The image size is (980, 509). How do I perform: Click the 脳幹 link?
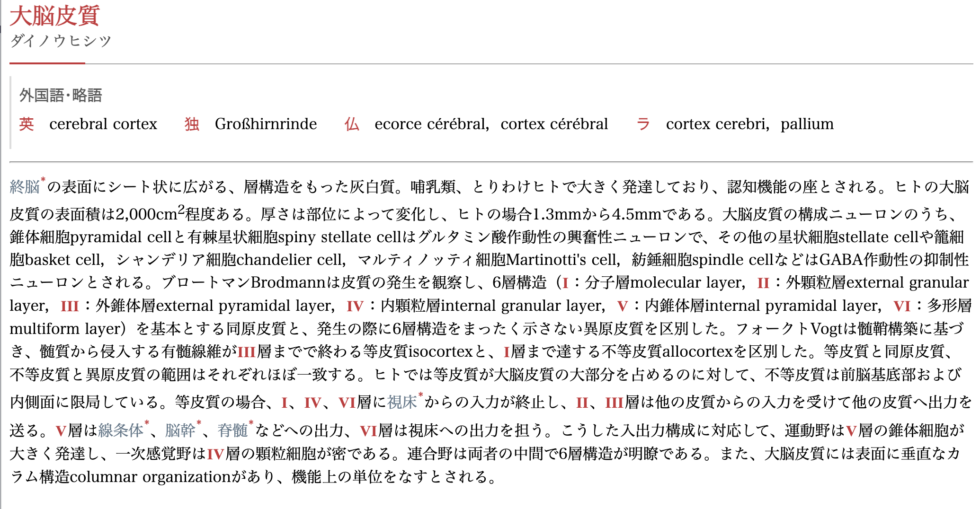click(180, 430)
